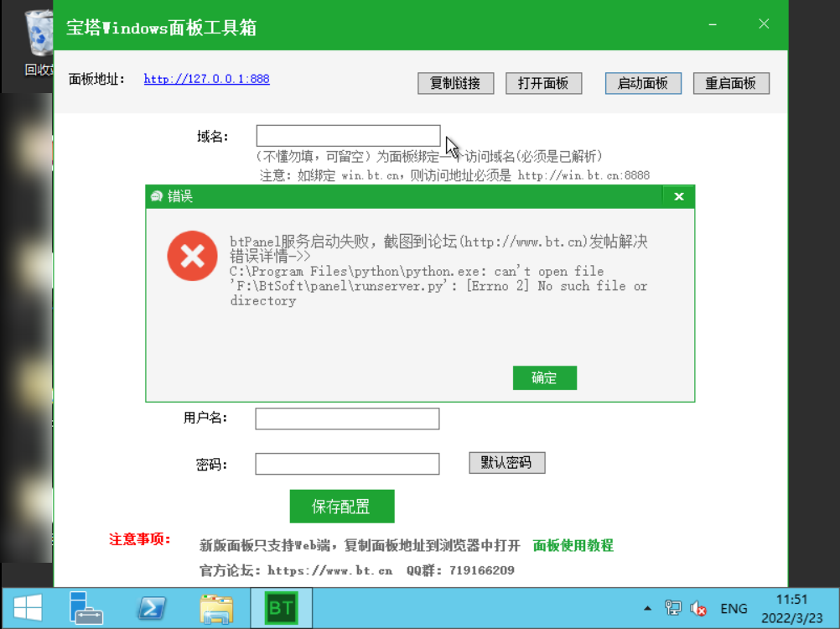Click the 确定 button in error dialog
The image size is (840, 629).
click(544, 377)
